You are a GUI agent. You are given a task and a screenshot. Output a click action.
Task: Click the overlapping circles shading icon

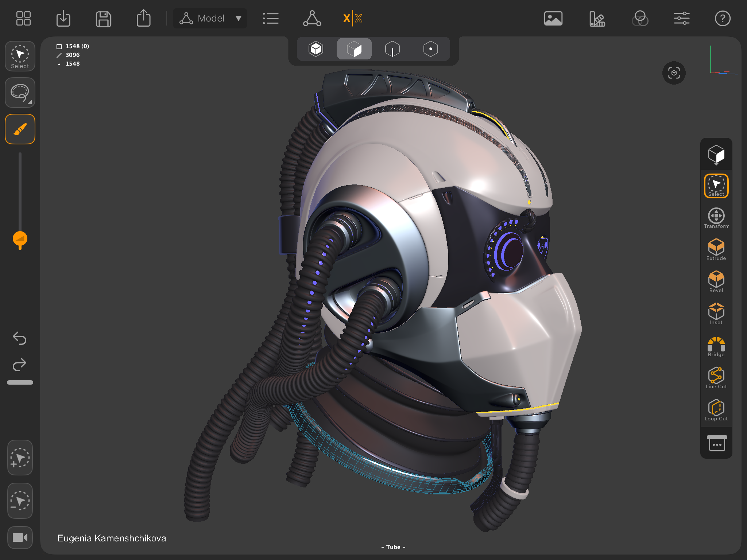(x=640, y=18)
